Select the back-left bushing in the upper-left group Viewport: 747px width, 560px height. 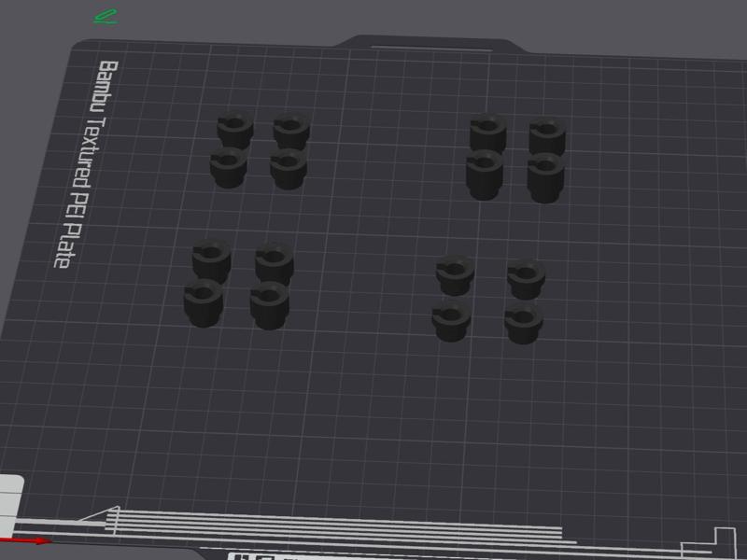point(235,130)
